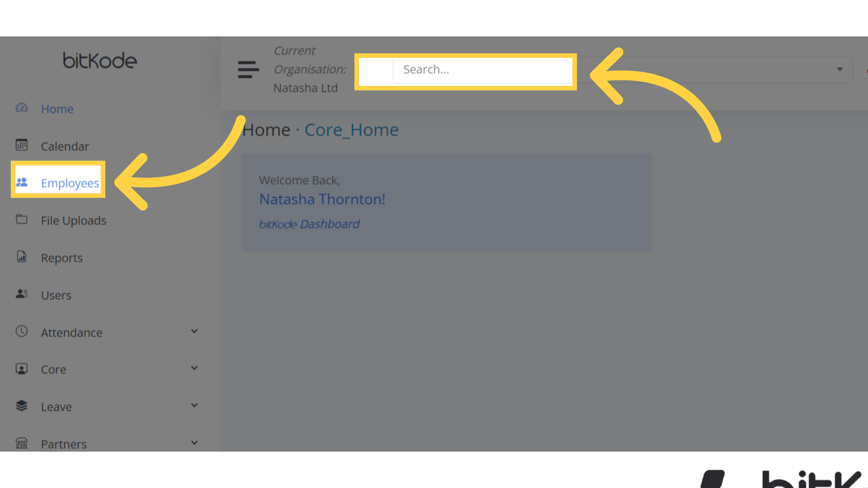Open the top-right dropdown selector
This screenshot has height=488, width=868.
[x=840, y=69]
